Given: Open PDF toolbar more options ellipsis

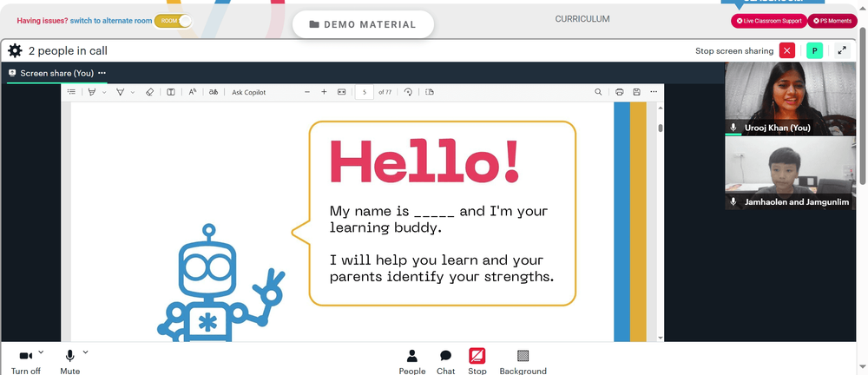Looking at the screenshot, I should (654, 92).
